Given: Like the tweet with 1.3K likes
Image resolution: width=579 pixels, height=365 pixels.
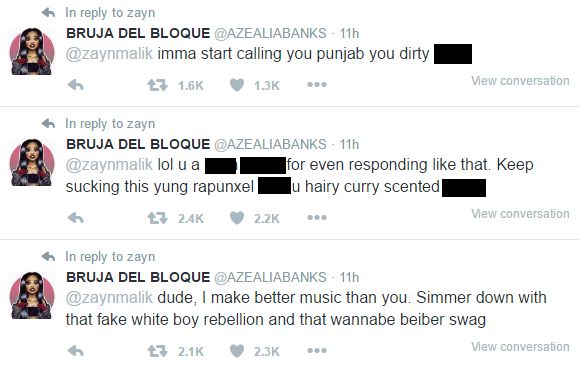Looking at the screenshot, I should click(x=237, y=85).
